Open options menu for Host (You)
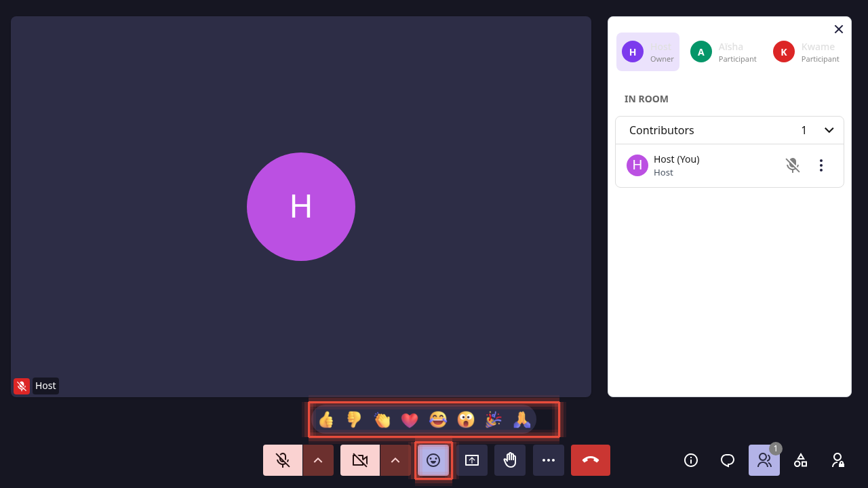The image size is (868, 488). tap(821, 165)
